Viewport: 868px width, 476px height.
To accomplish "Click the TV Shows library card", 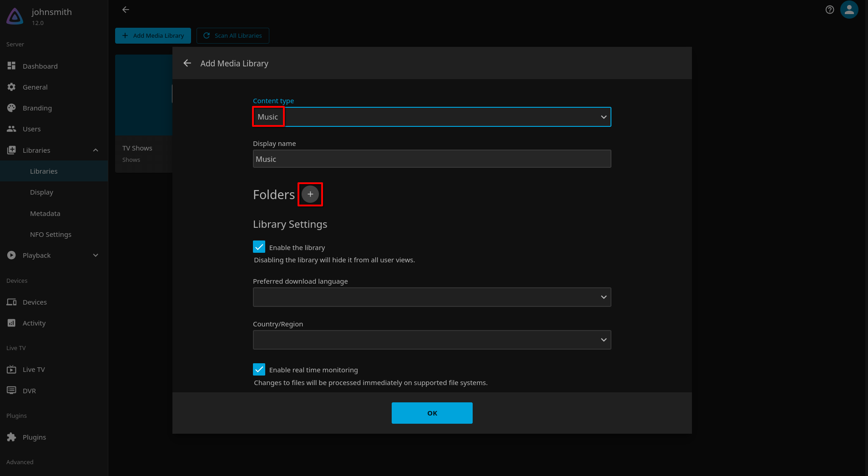I will point(144,114).
